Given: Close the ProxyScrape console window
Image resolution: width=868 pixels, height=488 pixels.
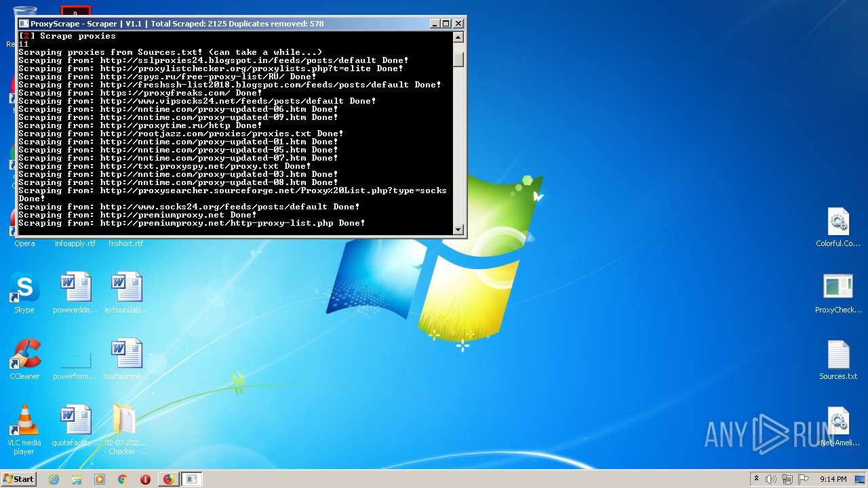Looking at the screenshot, I should coord(458,23).
